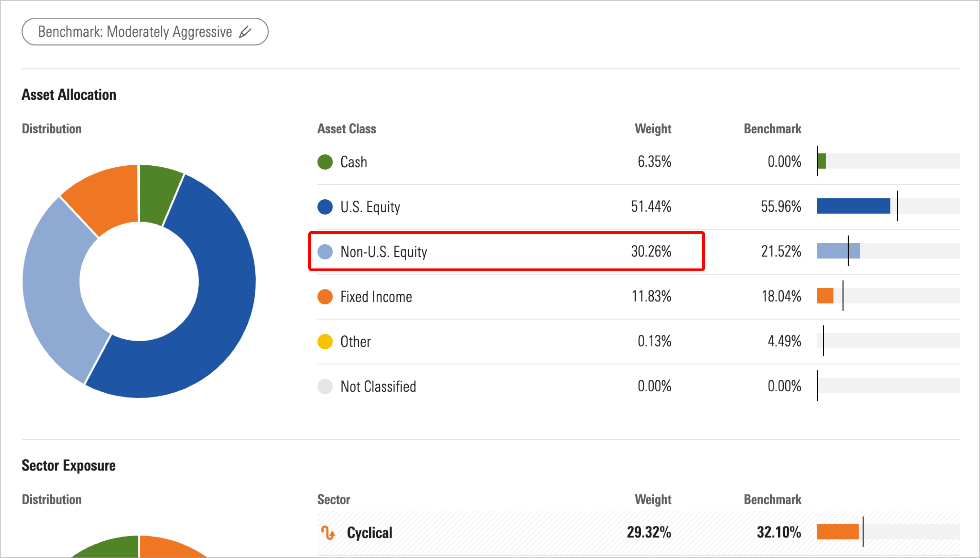Click the Non-U.S. Equity benchmark 21.52%
Image resolution: width=980 pixels, height=558 pixels.
pyautogui.click(x=781, y=251)
